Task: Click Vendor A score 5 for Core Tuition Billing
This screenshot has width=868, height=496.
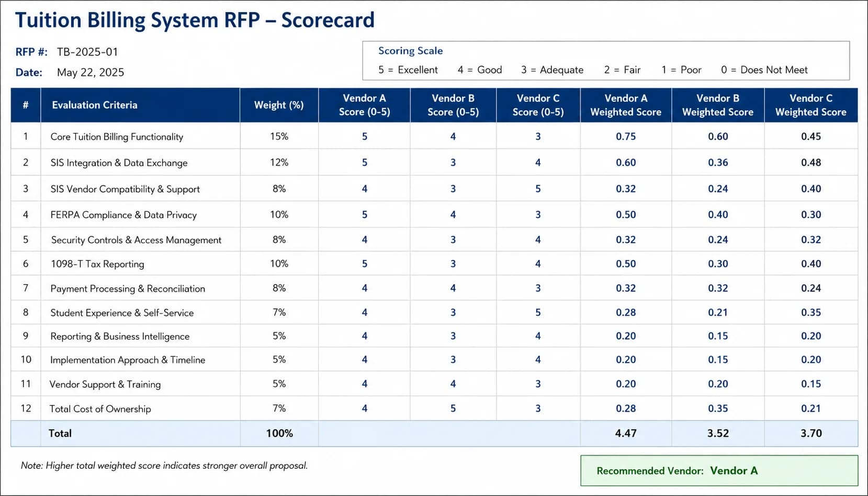Action: pos(365,136)
